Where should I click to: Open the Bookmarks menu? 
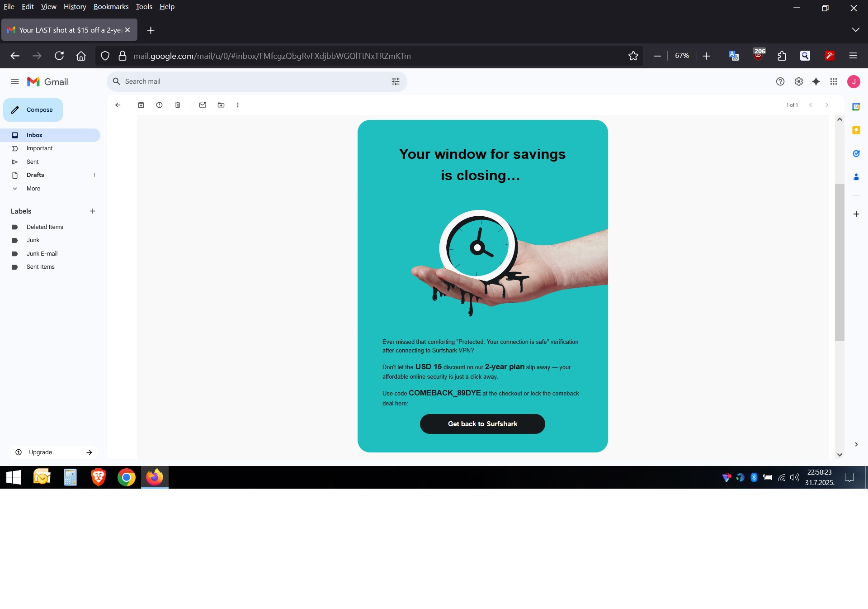point(111,7)
